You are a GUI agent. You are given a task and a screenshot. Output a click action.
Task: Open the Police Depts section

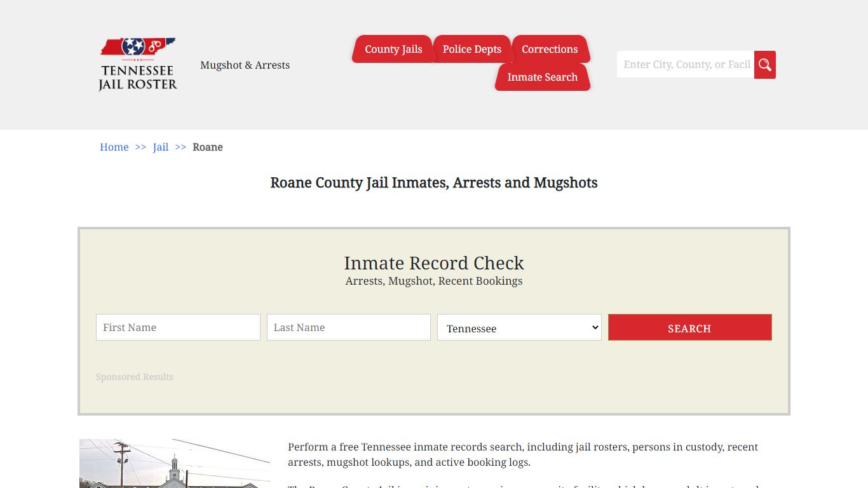(x=472, y=49)
